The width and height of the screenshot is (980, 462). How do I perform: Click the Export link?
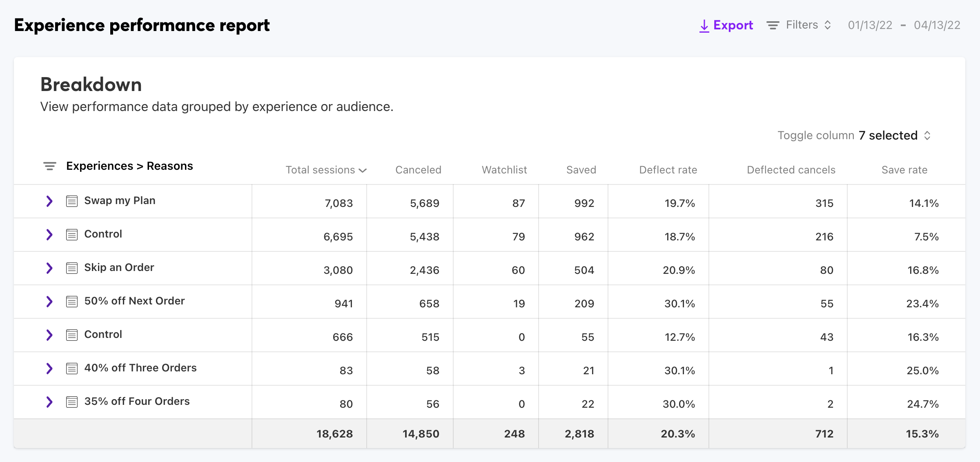tap(733, 25)
